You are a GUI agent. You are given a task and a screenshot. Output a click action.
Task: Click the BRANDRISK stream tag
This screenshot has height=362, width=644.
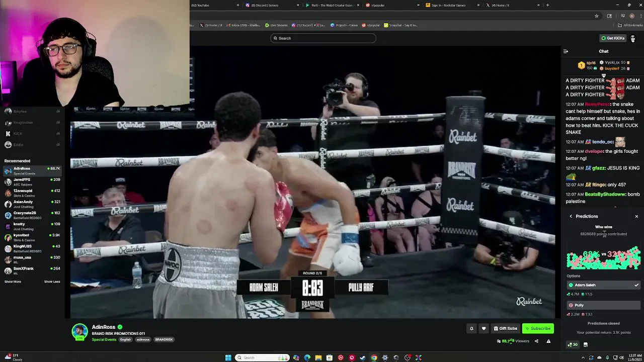(164, 339)
